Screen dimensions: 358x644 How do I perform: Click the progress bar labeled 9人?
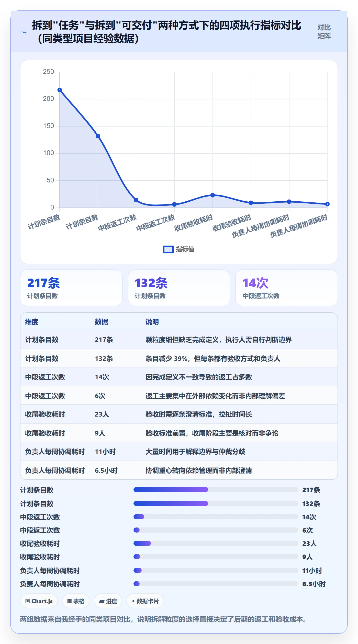216,557
